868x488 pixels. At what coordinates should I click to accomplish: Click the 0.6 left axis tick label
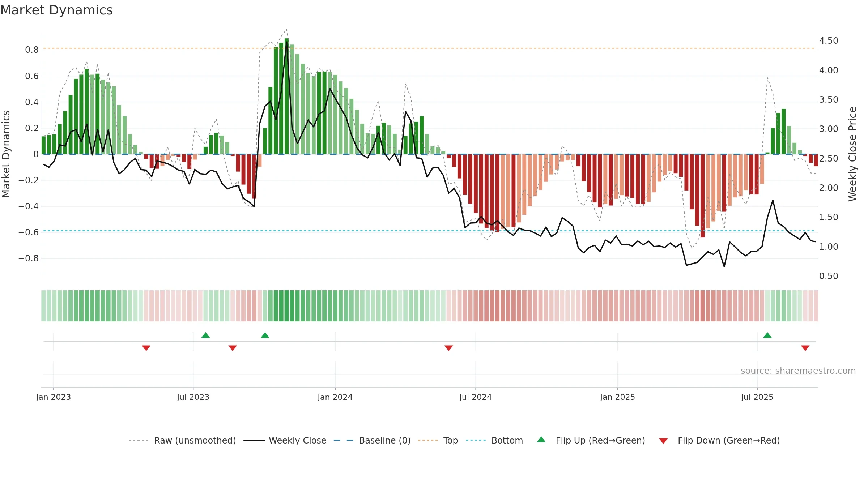(32, 76)
